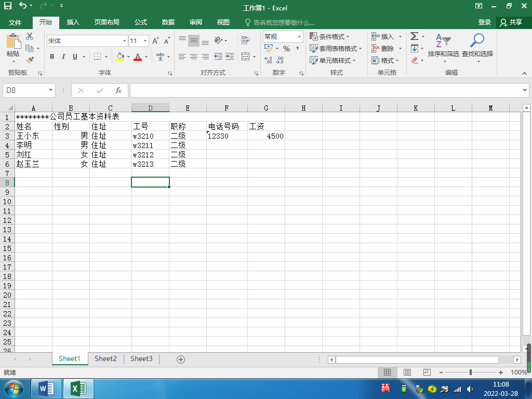This screenshot has height=399, width=532.
Task: Decrease font size with small A icon
Action: (167, 41)
